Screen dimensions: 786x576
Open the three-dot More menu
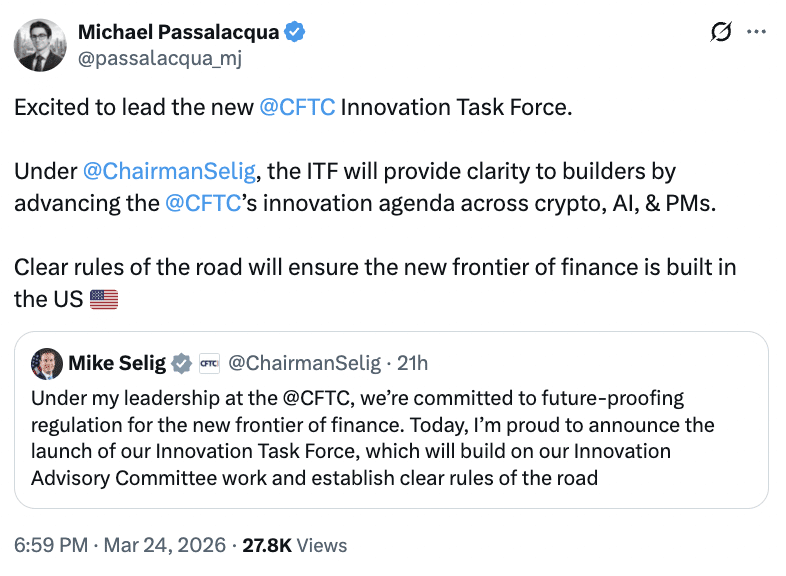[757, 33]
